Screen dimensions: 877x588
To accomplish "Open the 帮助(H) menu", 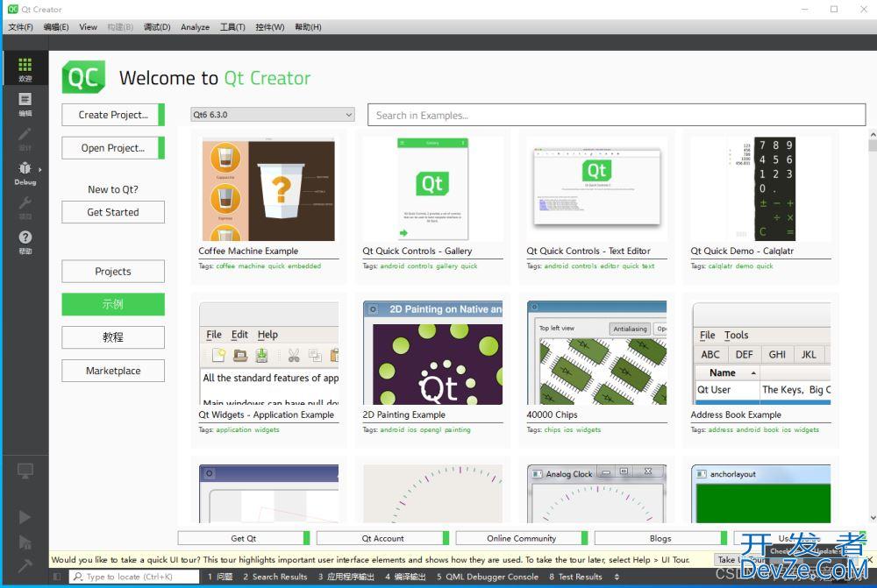I will click(x=308, y=27).
